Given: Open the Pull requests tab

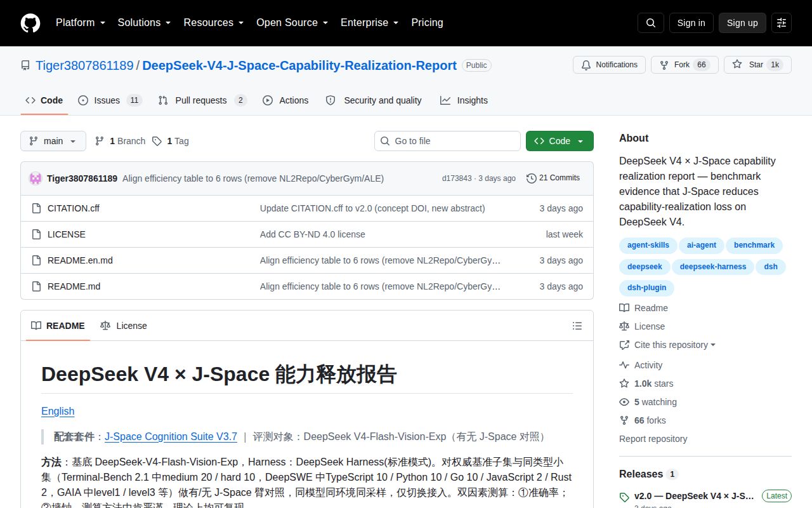Looking at the screenshot, I should click(x=202, y=100).
